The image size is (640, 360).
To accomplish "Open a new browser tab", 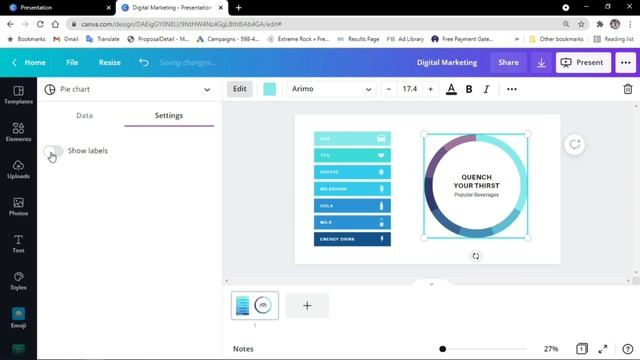I will tap(239, 8).
